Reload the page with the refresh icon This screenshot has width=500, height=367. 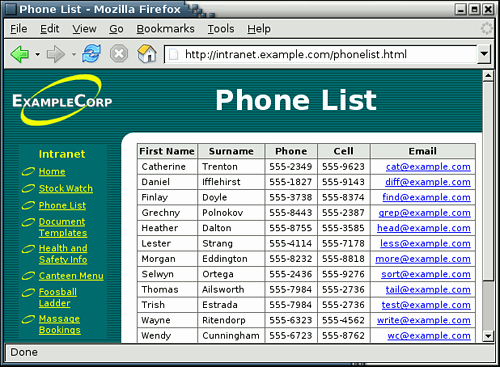[92, 53]
